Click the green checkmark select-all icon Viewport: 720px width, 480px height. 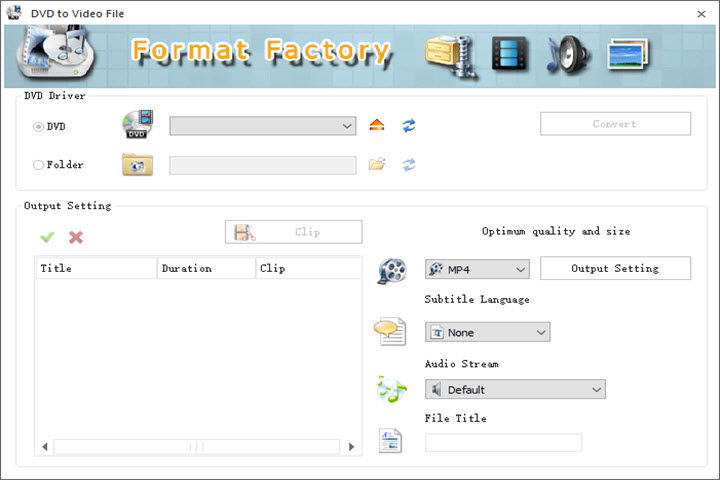coord(47,237)
